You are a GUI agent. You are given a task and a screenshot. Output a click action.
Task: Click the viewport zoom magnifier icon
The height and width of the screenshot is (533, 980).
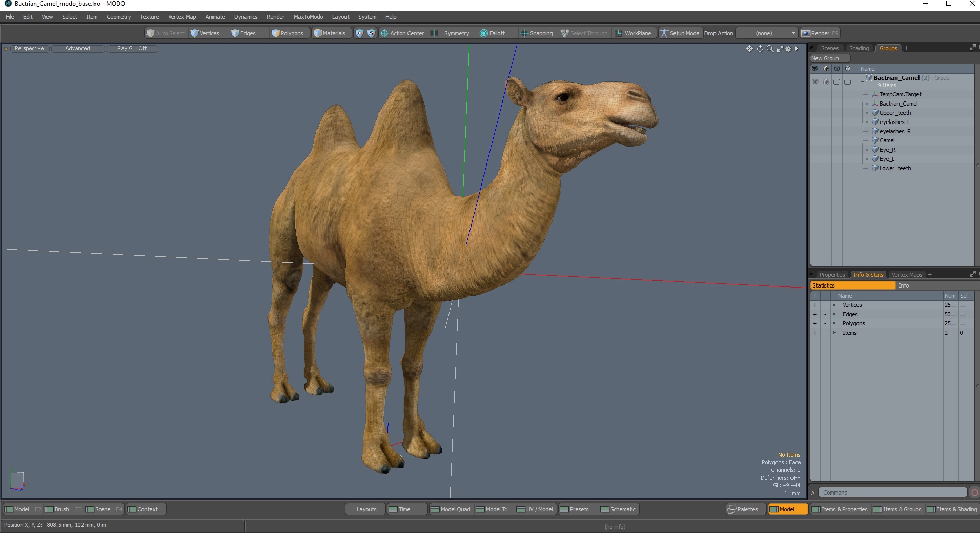click(770, 49)
